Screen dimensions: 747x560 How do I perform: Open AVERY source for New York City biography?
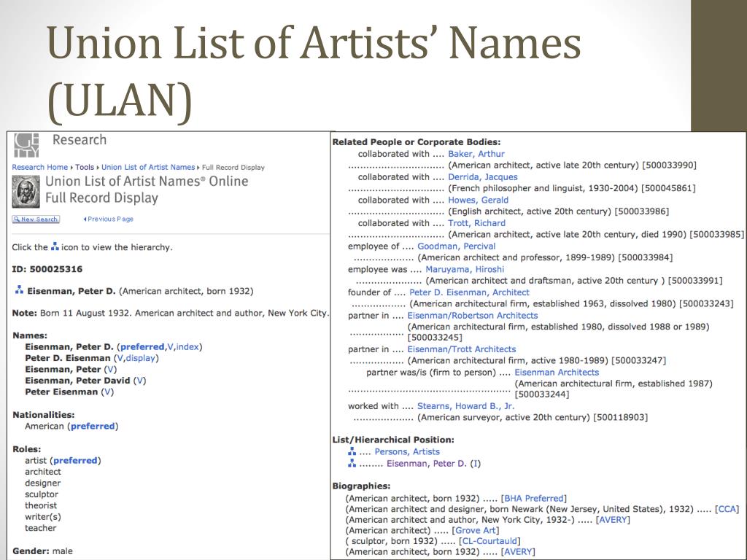click(x=613, y=519)
